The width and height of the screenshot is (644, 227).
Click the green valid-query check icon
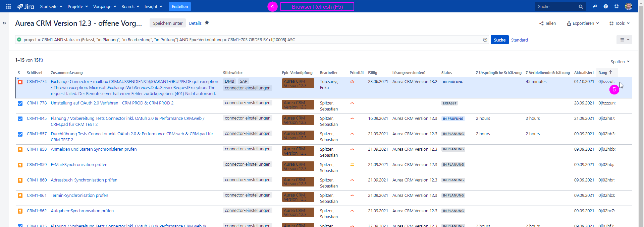[x=19, y=40]
